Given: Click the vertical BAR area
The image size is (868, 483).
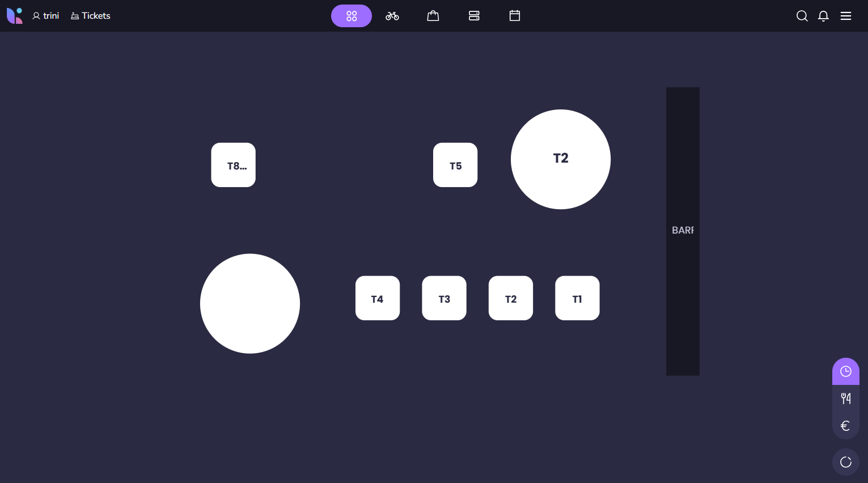Looking at the screenshot, I should click(683, 231).
